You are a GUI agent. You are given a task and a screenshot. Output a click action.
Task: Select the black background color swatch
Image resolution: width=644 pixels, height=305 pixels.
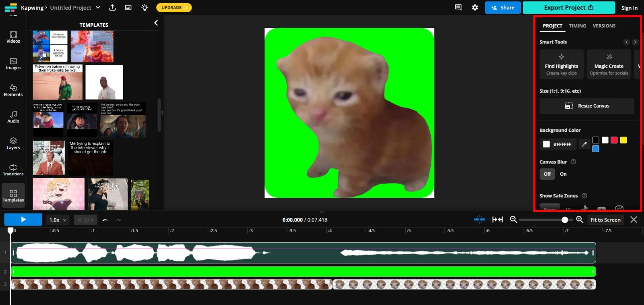click(x=596, y=140)
